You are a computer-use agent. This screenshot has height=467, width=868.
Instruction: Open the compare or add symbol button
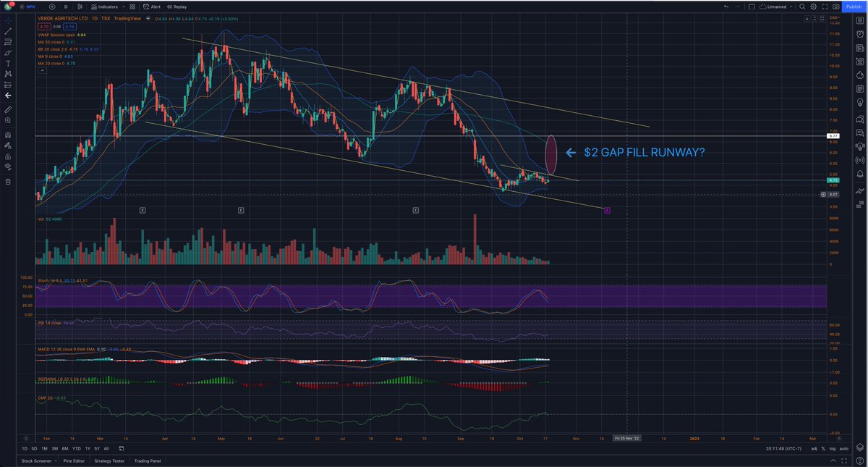[x=52, y=7]
